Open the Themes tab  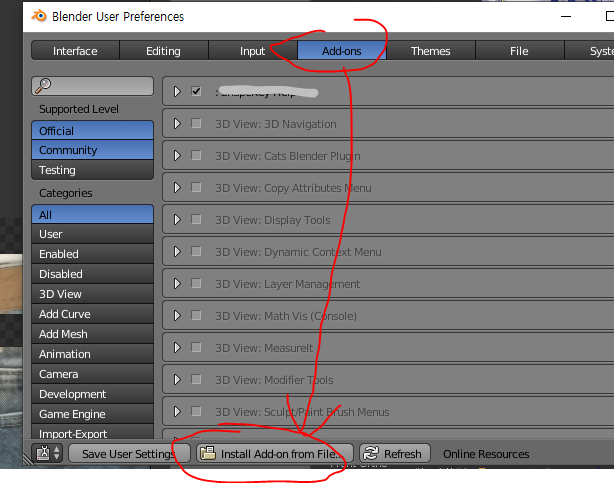(430, 51)
